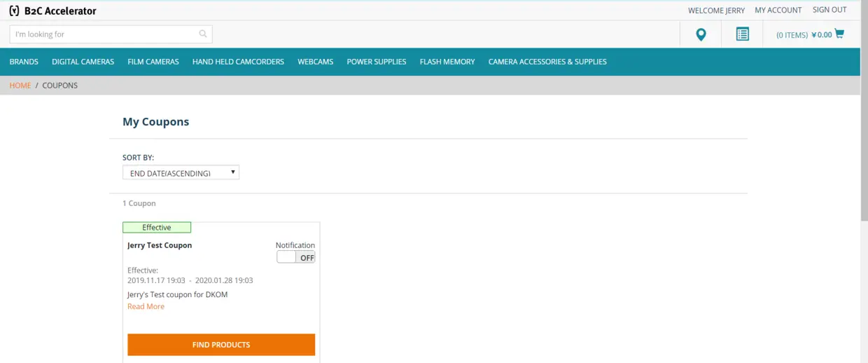Click the My Coupons heading
This screenshot has height=363, width=868.
tap(155, 122)
